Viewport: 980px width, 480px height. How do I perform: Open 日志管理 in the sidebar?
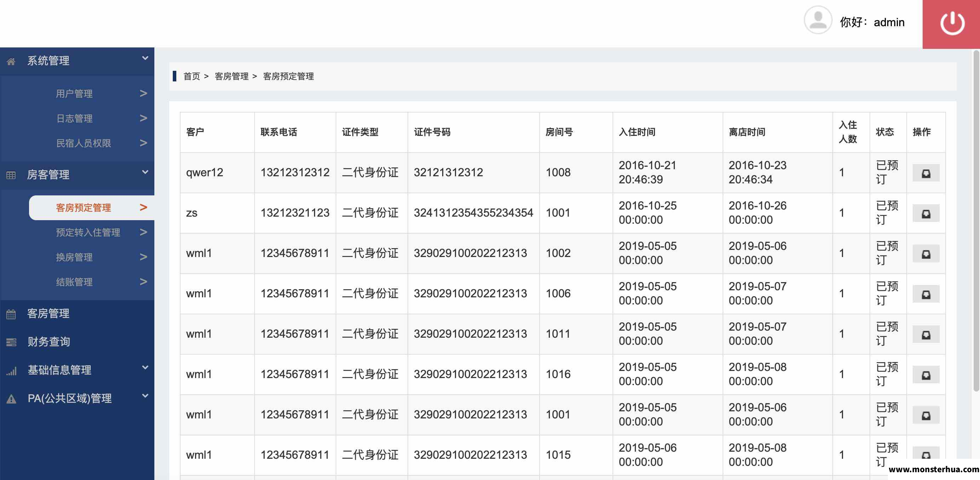pyautogui.click(x=74, y=118)
